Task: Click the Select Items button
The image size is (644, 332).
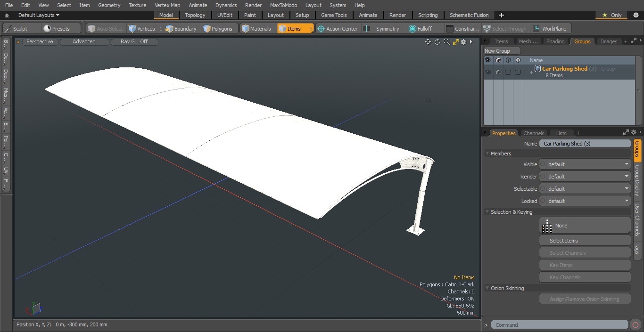Action: point(585,241)
